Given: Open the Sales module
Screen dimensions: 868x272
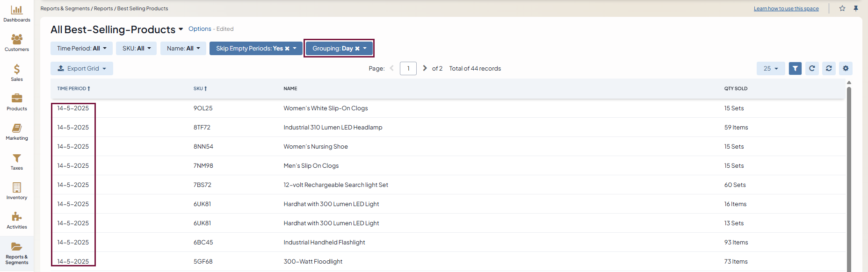Looking at the screenshot, I should [x=17, y=73].
